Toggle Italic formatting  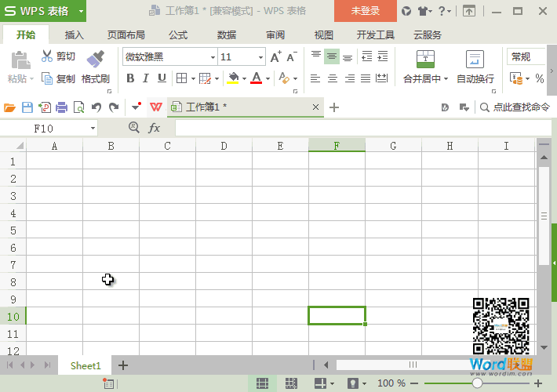click(146, 78)
